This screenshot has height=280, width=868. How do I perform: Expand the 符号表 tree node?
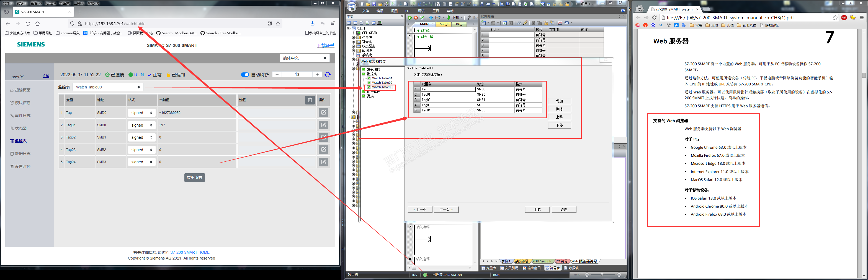click(x=354, y=42)
